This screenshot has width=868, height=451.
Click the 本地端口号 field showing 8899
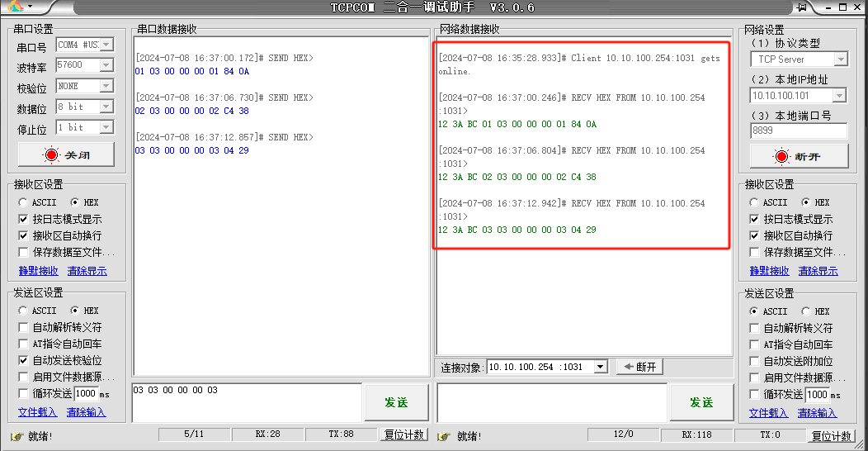798,131
